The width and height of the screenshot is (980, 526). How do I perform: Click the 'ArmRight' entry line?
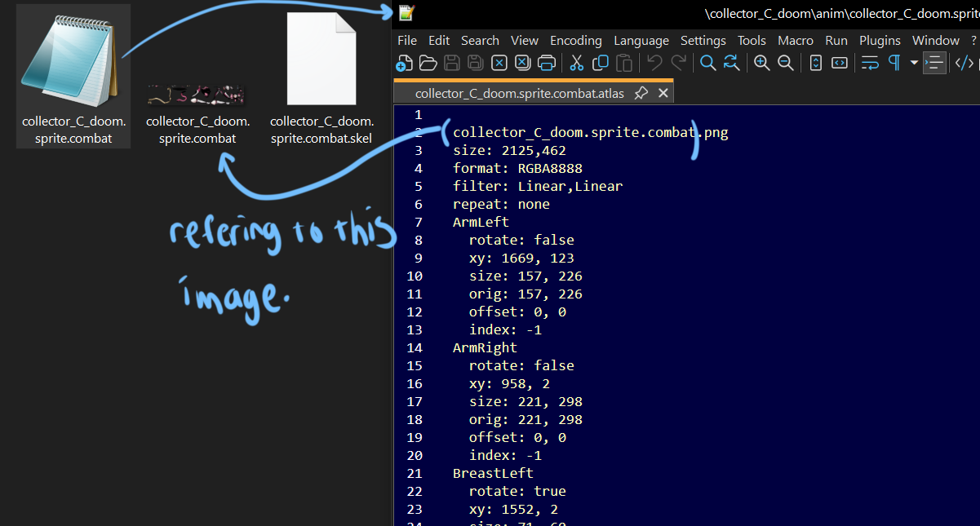click(x=485, y=347)
